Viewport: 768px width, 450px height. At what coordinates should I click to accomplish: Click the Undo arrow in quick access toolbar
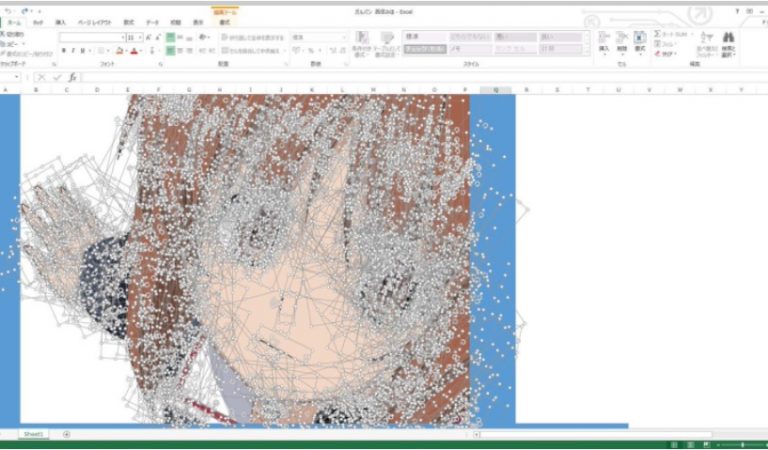[x=9, y=11]
